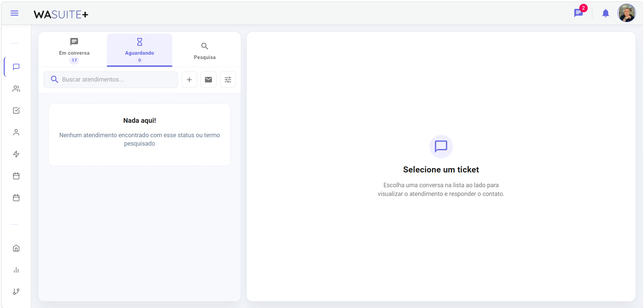Screen dimensions: 644x308
Task: Select the chat bubble sidebar icon
Action: 16,67
